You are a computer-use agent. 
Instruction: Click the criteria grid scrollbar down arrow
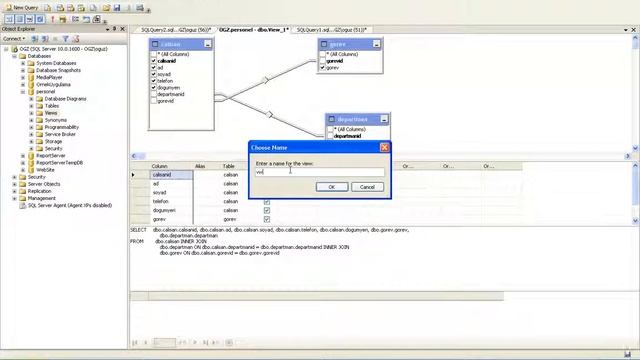(636, 221)
